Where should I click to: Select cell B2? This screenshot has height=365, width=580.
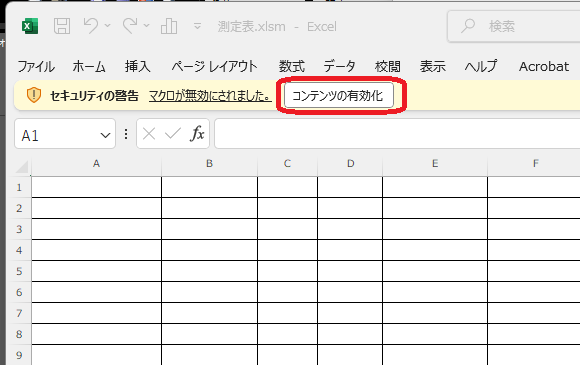click(209, 208)
